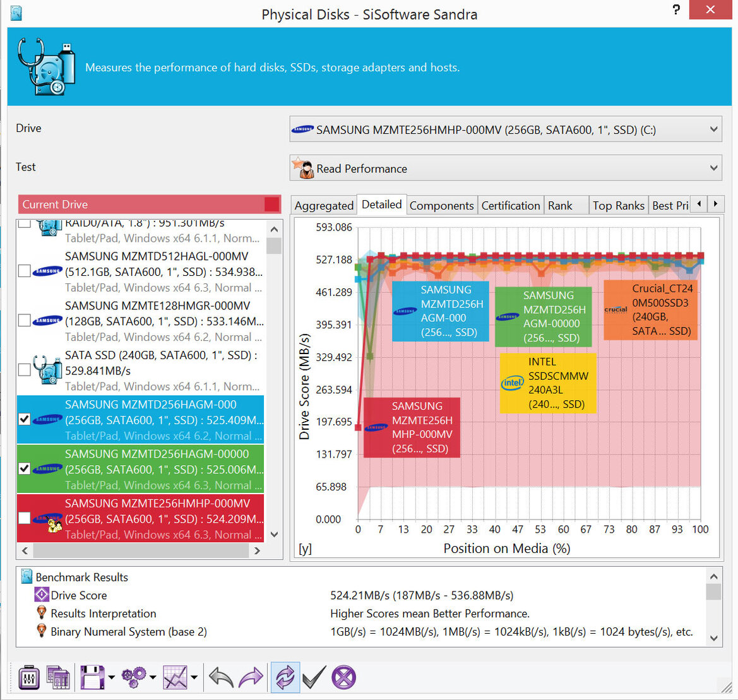Toggle checkbox for SAMSUNG MZMTD512HAGL-000MV
The height and width of the screenshot is (700, 738).
(24, 271)
